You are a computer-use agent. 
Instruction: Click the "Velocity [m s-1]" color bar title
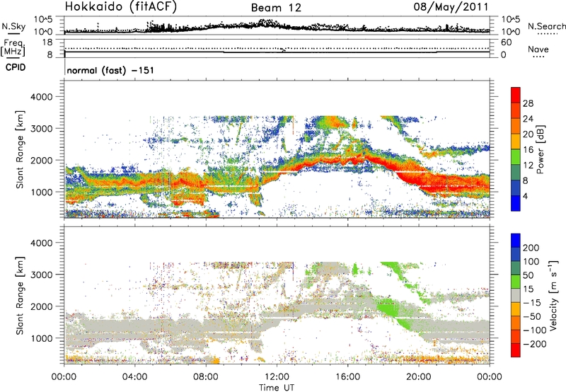(x=553, y=295)
